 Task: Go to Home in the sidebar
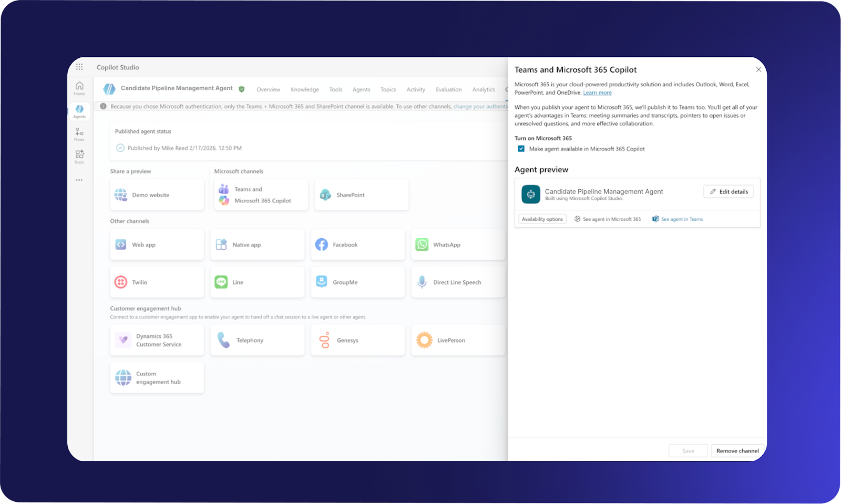point(79,88)
